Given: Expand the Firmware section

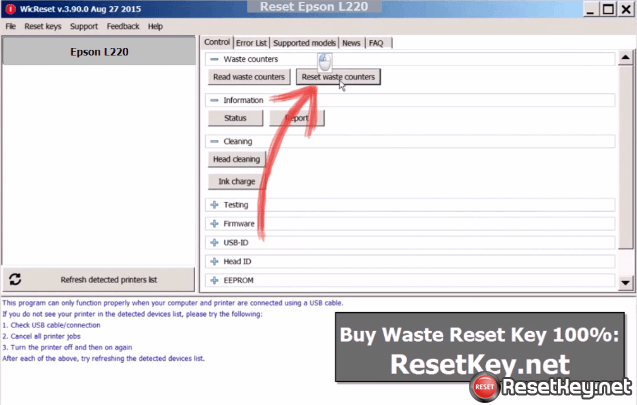Looking at the screenshot, I should (214, 224).
